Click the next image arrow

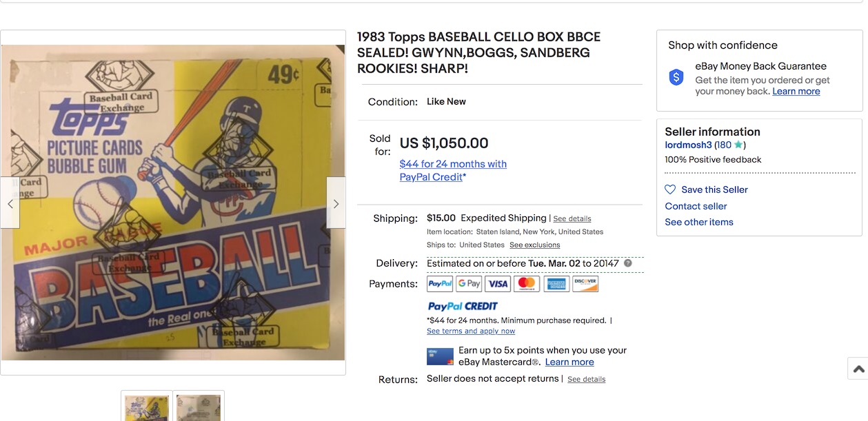336,203
